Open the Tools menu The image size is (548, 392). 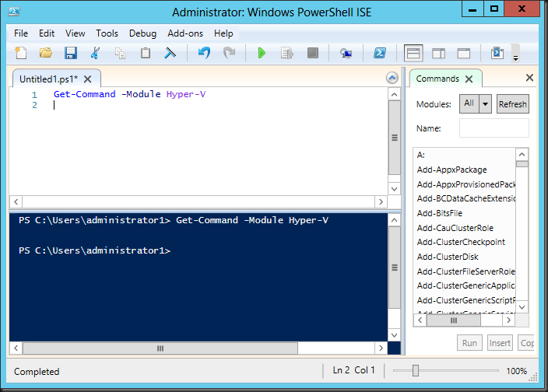tap(107, 33)
